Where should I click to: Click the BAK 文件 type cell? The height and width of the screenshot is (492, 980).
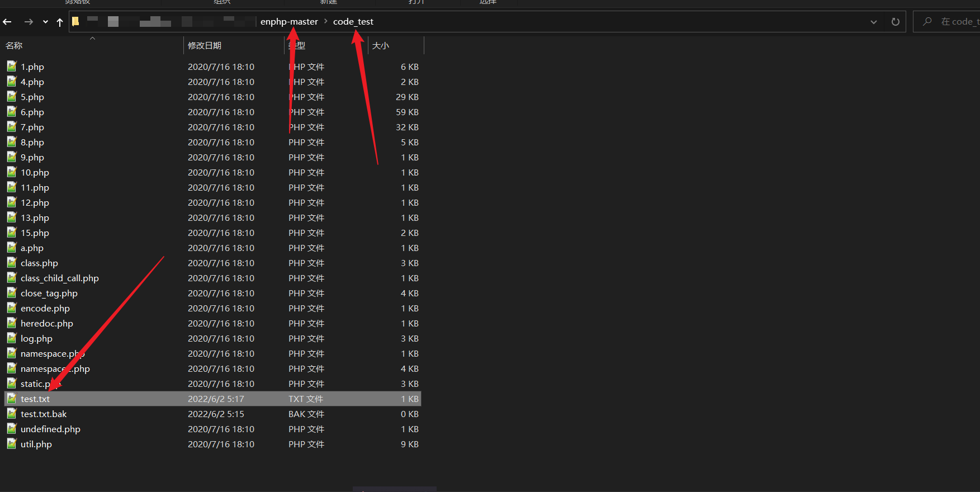click(306, 414)
